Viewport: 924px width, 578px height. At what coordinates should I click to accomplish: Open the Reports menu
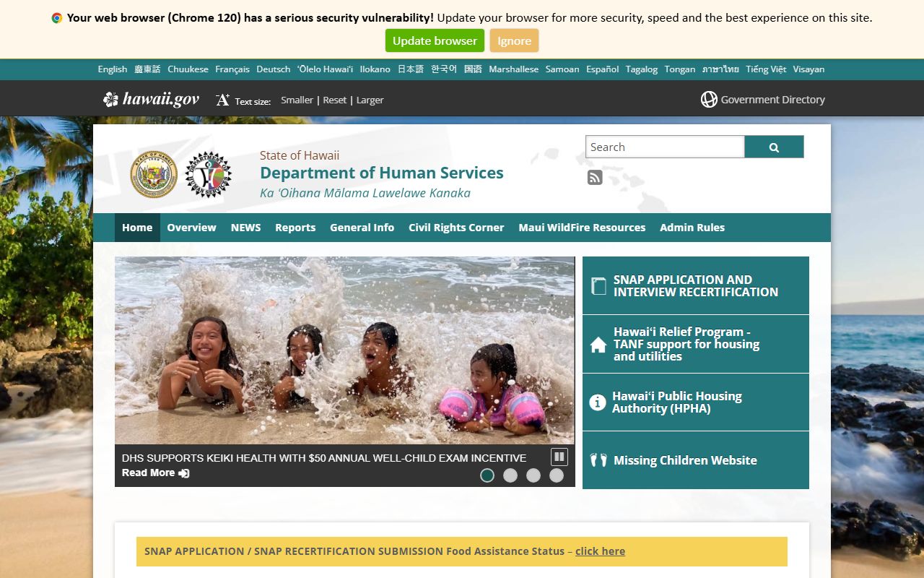click(295, 228)
